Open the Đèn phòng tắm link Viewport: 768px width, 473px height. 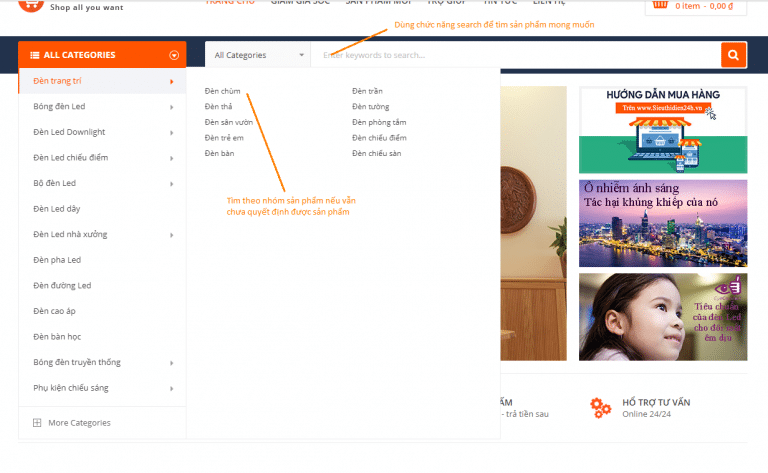(379, 122)
